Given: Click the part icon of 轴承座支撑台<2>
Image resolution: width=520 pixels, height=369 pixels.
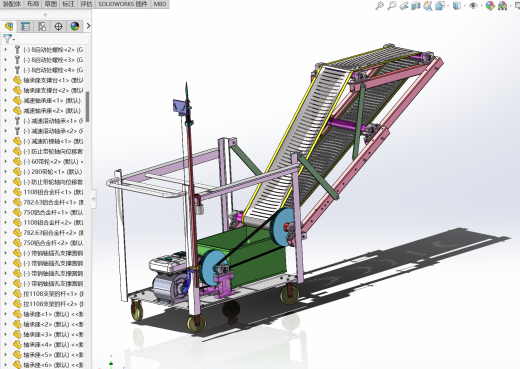Looking at the screenshot, I should [17, 90].
